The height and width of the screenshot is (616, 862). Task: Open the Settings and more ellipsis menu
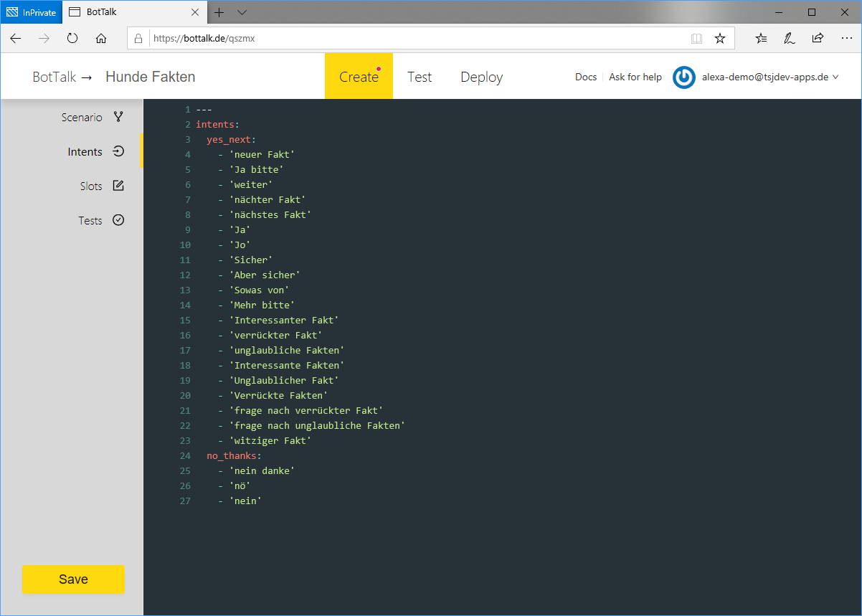[846, 39]
